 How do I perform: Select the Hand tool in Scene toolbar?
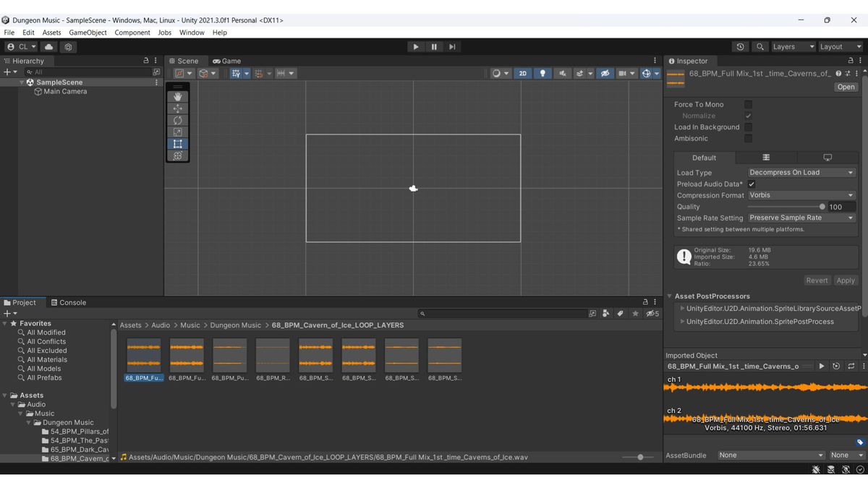178,97
